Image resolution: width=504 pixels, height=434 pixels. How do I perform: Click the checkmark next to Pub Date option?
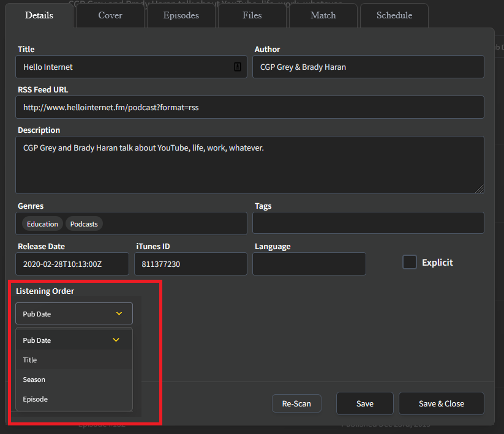(x=116, y=340)
